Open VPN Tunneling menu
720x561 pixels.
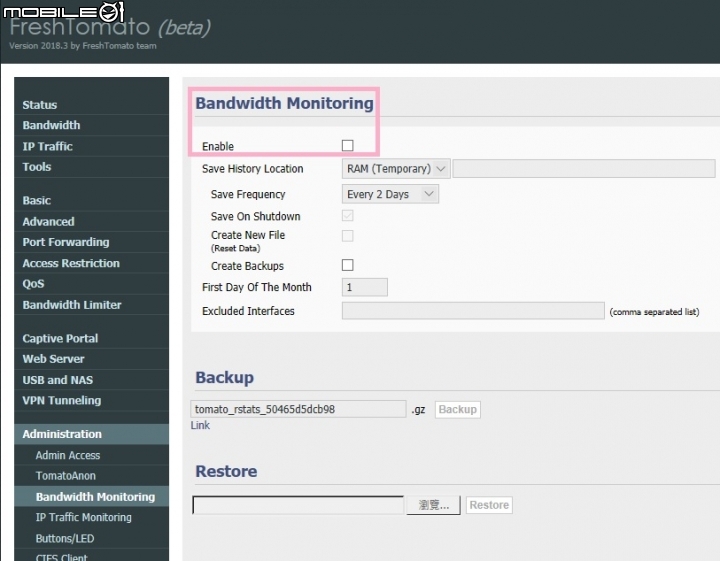click(x=91, y=400)
